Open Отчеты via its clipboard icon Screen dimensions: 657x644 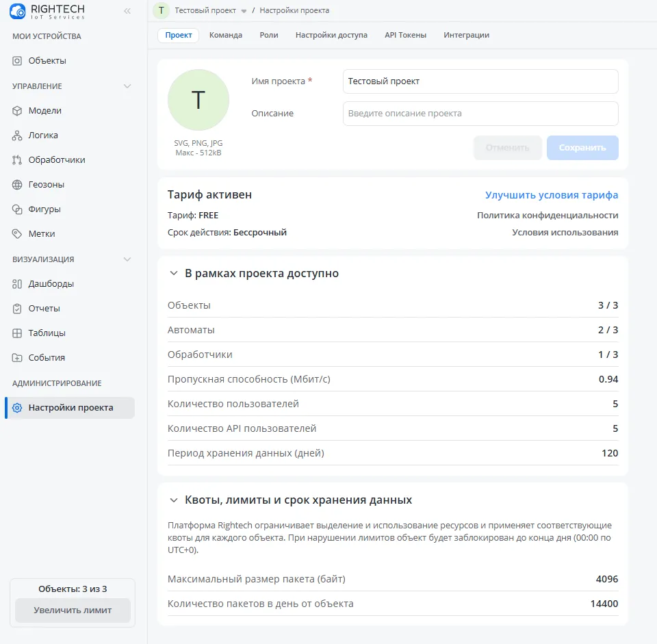(x=18, y=309)
